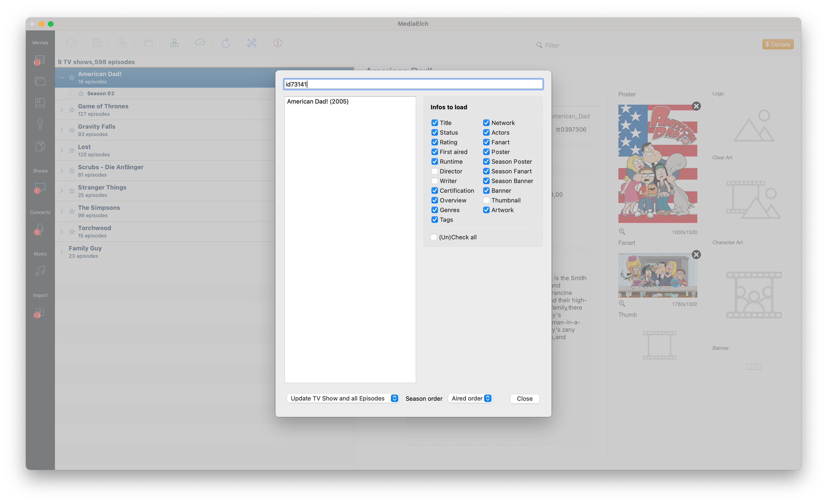Enable the Writer checkbox
Image resolution: width=827 pixels, height=504 pixels.
tap(435, 181)
